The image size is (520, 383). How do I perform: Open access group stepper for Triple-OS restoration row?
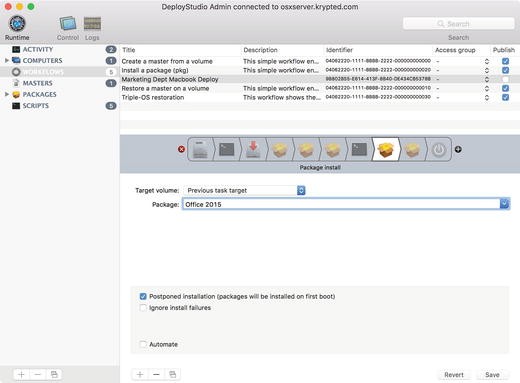(487, 97)
